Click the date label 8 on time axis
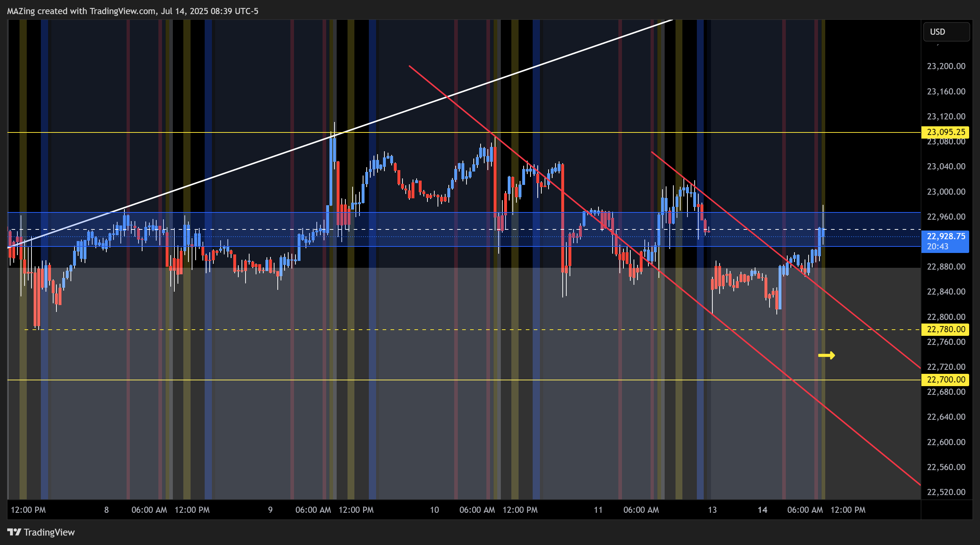Screen dimensions: 980x545 pos(107,510)
